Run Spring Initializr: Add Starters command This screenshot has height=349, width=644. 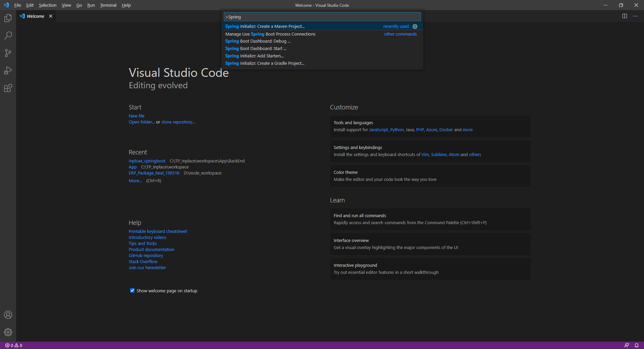(322, 56)
